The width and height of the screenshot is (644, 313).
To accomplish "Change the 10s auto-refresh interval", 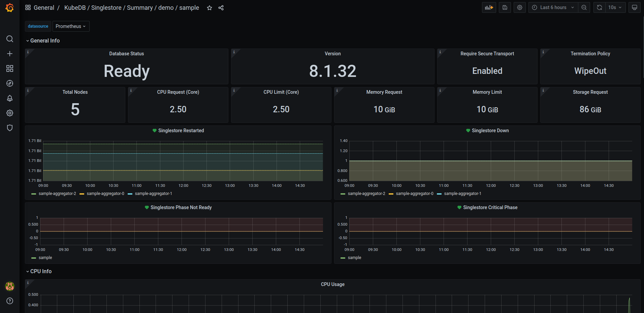I will [615, 7].
